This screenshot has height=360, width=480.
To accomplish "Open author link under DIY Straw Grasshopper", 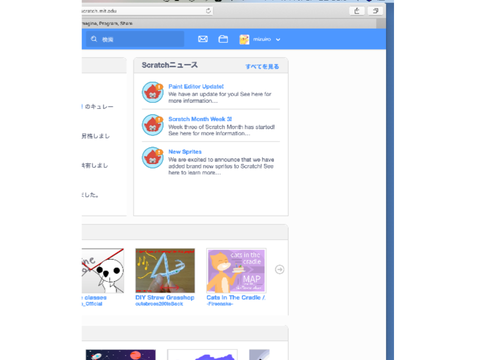I will pyautogui.click(x=159, y=304).
